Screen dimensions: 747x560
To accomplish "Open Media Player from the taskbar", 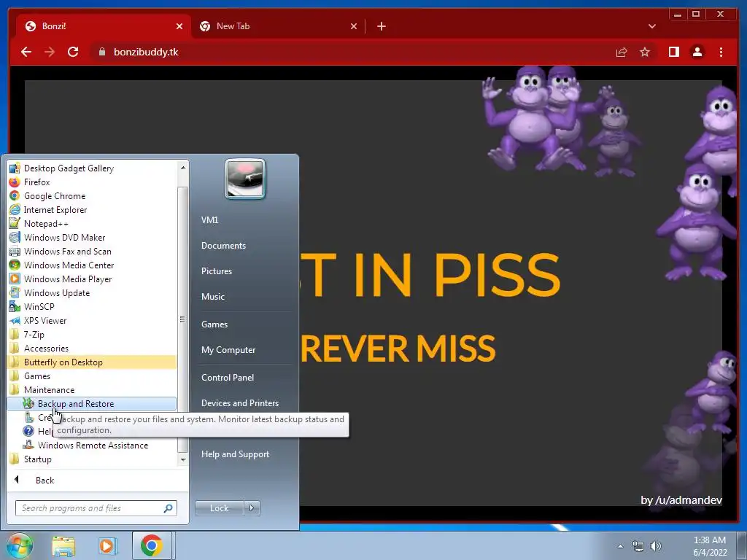I will tap(107, 545).
